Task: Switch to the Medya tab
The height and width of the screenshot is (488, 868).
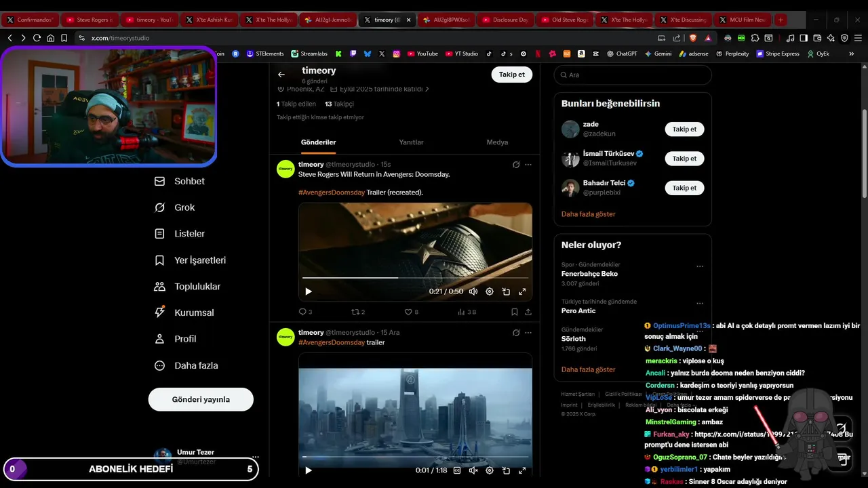Action: click(497, 142)
